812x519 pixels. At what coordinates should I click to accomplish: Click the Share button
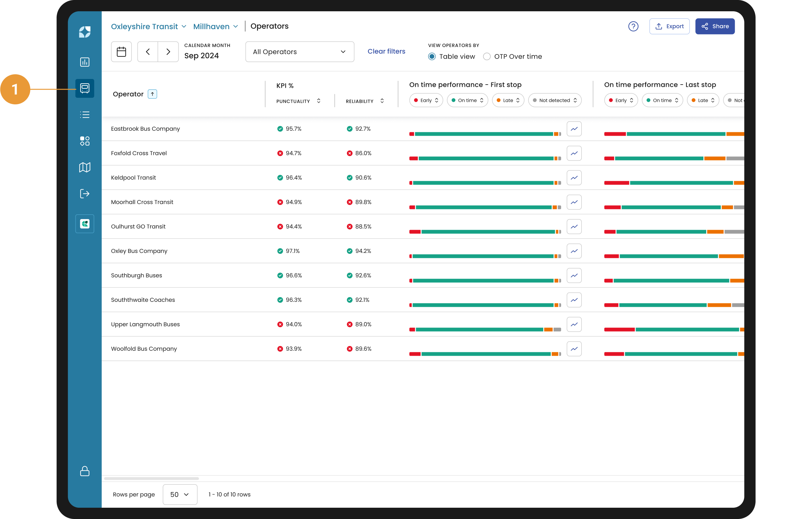pos(715,26)
